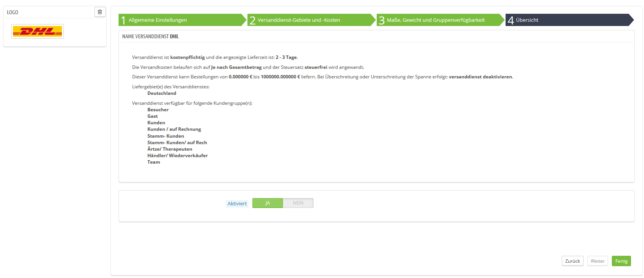Click the NAME VERSANDDIENST DHL heading
The image size is (644, 278).
150,37
